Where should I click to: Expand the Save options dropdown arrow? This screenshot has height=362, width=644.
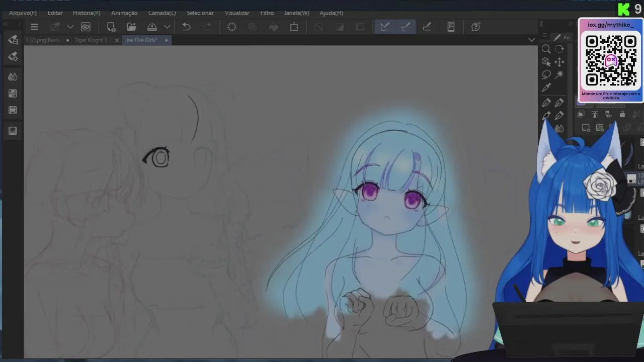(167, 27)
